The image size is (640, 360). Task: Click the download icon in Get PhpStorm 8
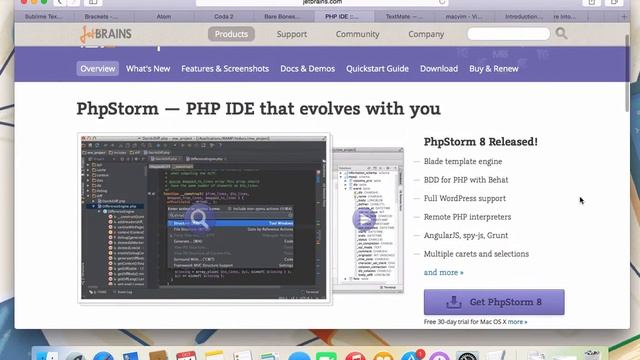click(x=453, y=302)
